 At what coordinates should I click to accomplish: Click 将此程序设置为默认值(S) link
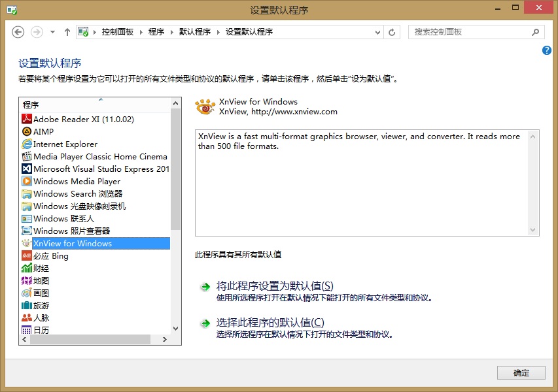275,286
